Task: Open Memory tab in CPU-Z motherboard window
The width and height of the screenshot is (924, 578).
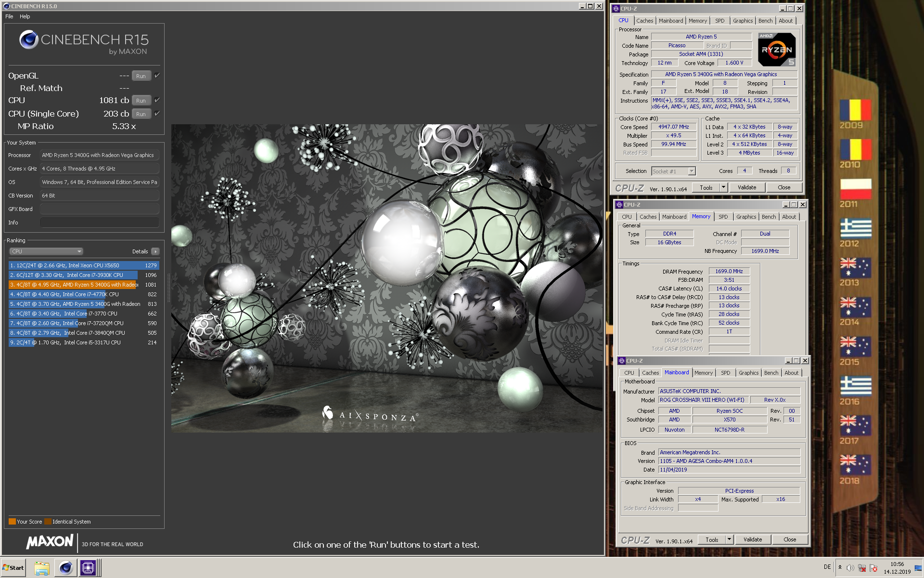Action: [x=703, y=373]
